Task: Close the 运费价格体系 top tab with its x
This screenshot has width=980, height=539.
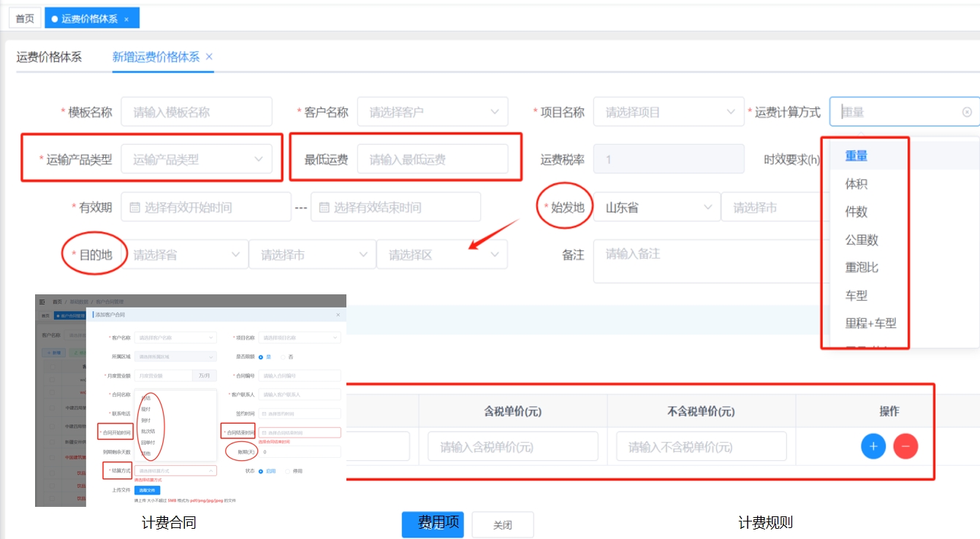Action: point(126,19)
